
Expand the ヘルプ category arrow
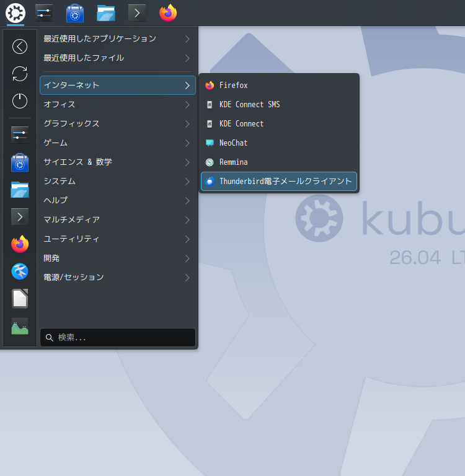click(187, 201)
